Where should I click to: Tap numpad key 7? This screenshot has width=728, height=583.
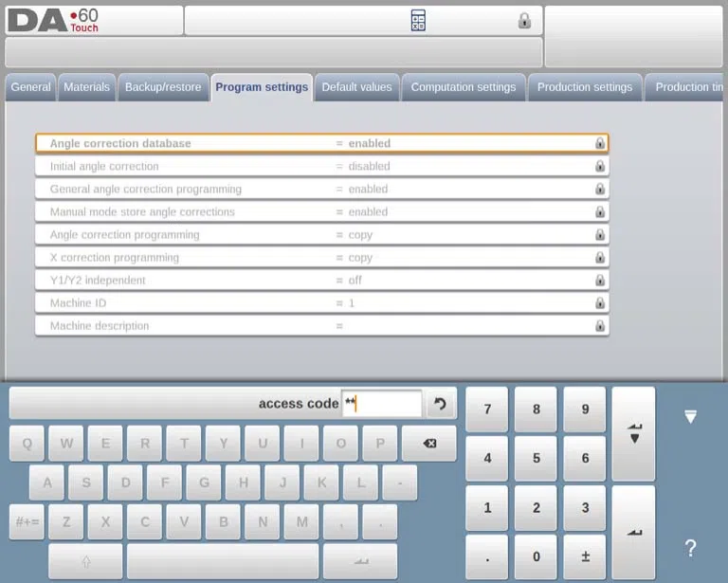pos(487,409)
